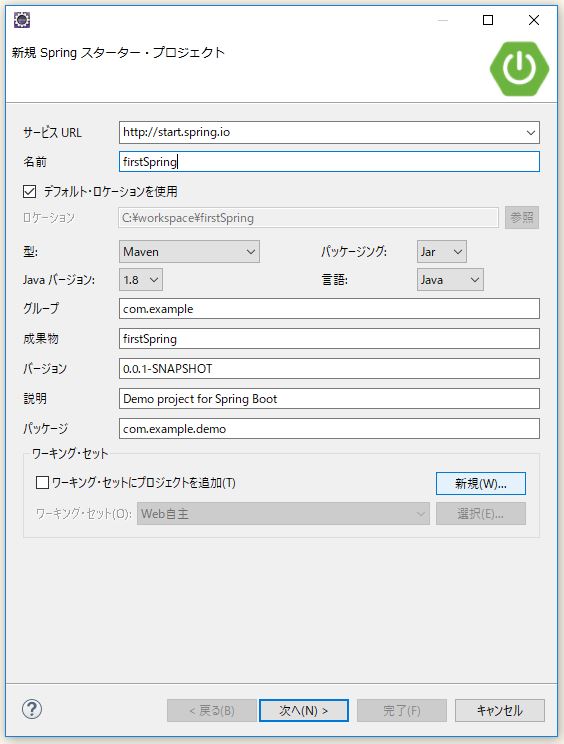Uncheck デフォルト・ロケーションを使用 checkbox

coord(29,191)
